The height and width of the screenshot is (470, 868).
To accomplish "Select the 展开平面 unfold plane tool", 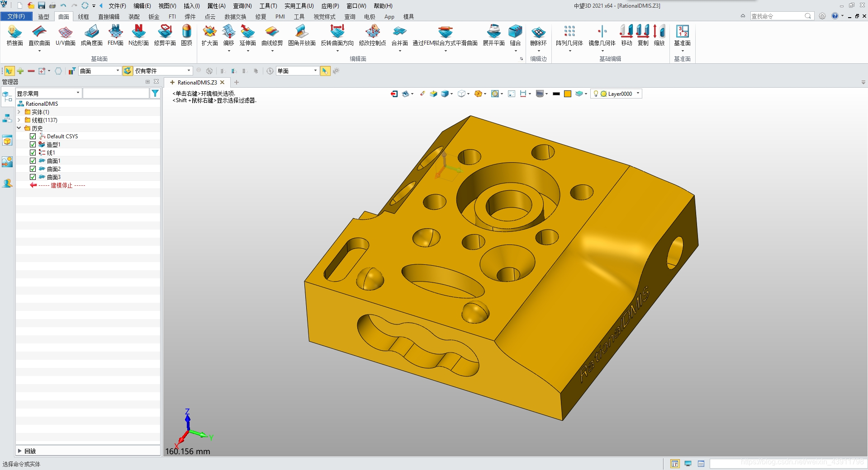I will coord(493,35).
